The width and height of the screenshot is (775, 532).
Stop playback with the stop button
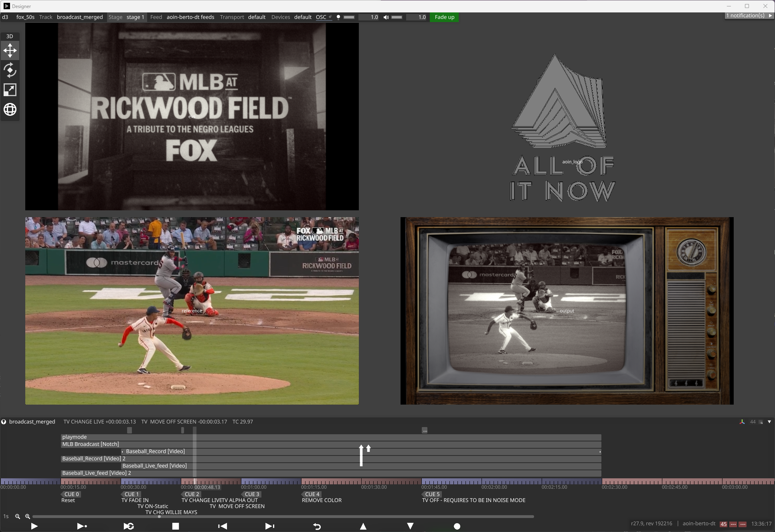pyautogui.click(x=176, y=526)
